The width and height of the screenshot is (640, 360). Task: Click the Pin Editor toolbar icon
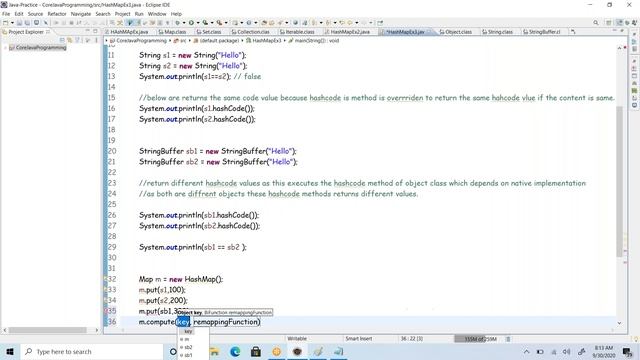380,23
